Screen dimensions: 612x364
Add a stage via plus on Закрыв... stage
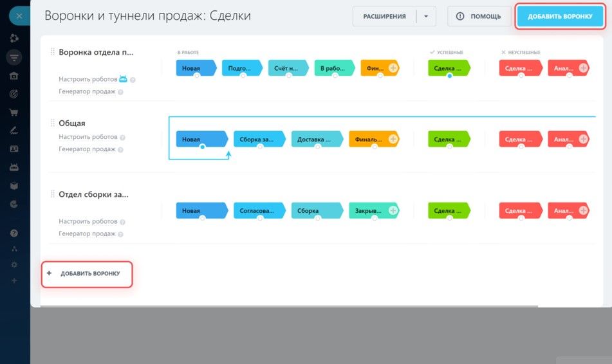click(393, 210)
